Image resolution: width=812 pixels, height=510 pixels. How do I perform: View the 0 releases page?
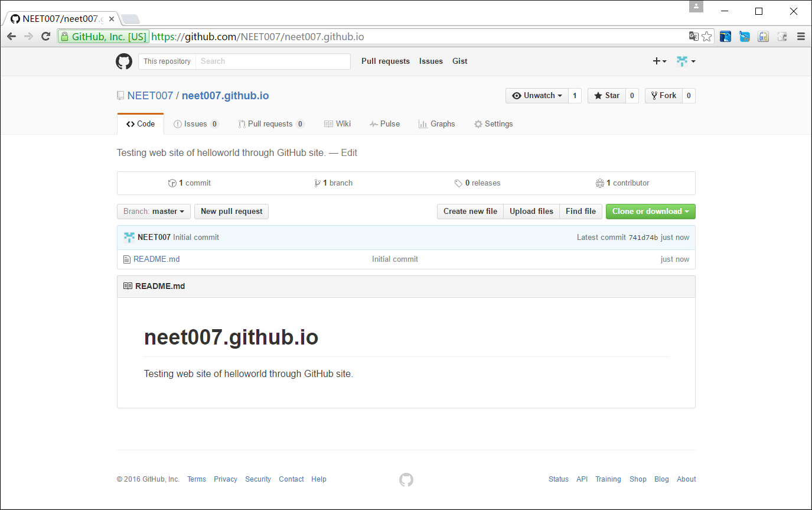(x=478, y=183)
